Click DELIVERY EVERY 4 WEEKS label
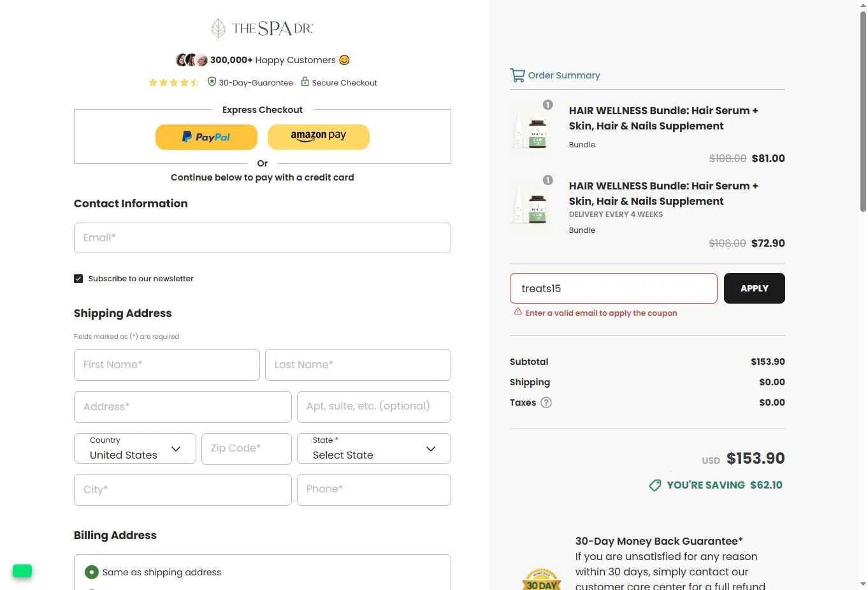The width and height of the screenshot is (868, 590). tap(616, 214)
